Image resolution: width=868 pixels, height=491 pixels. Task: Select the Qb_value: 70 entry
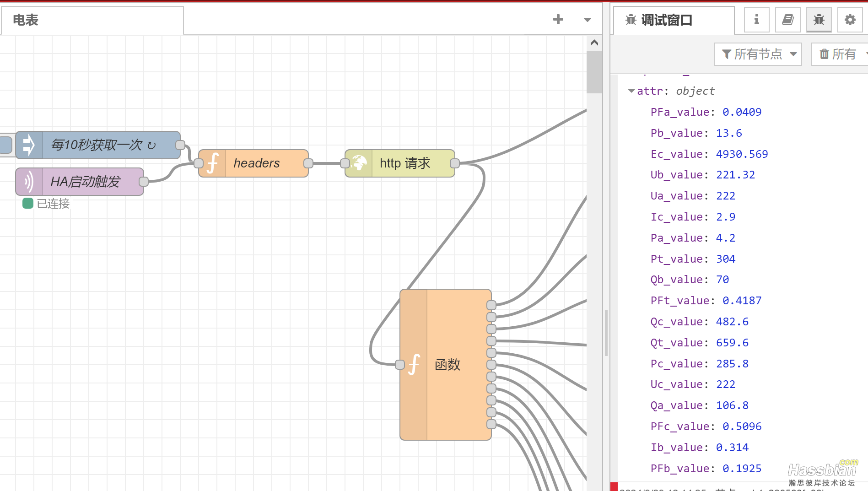point(690,280)
